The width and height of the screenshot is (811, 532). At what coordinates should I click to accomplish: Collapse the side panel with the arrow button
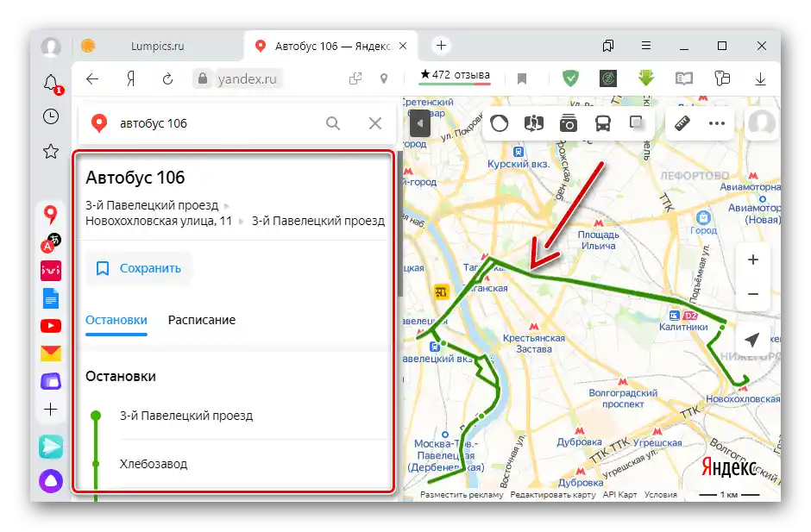(x=419, y=123)
